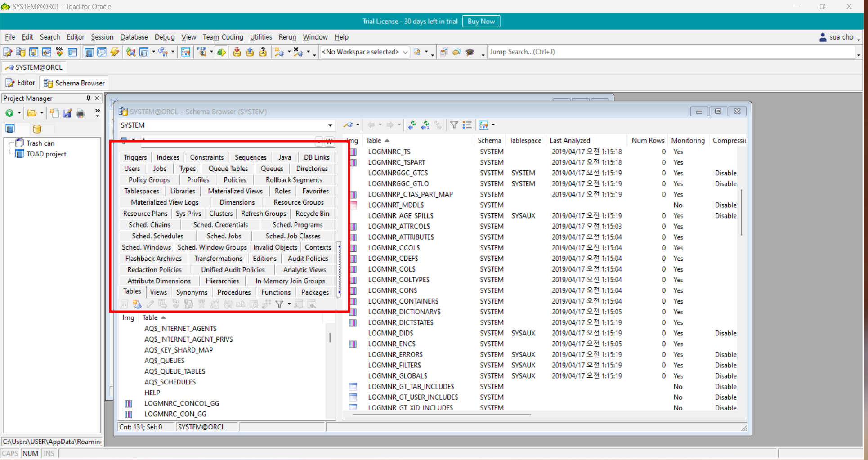Image resolution: width=868 pixels, height=460 pixels.
Task: Select the Procedures tab
Action: coord(234,292)
